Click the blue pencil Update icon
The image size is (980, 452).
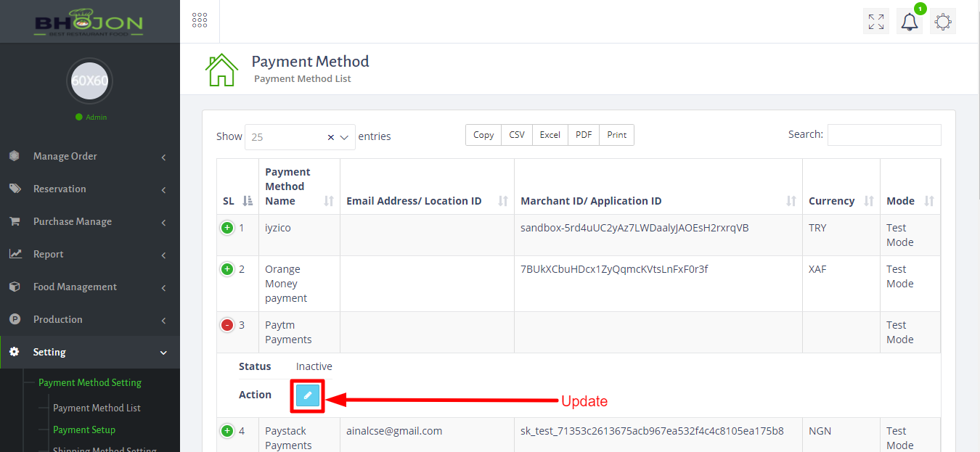(x=308, y=395)
